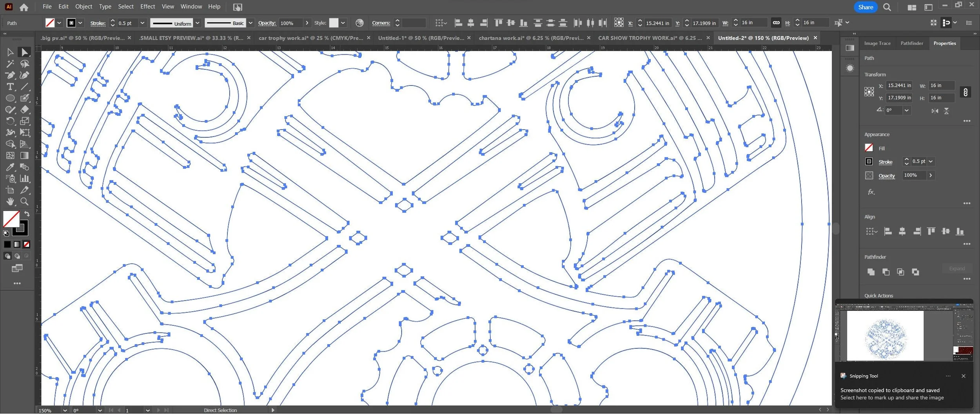
Task: Click the Fill swatch in Appearance
Action: [x=869, y=148]
